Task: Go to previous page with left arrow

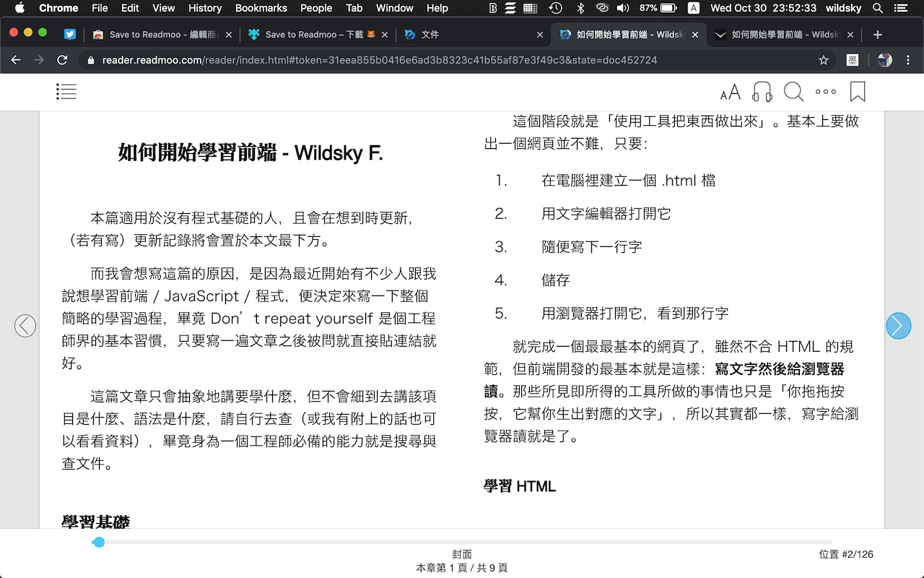Action: [25, 326]
